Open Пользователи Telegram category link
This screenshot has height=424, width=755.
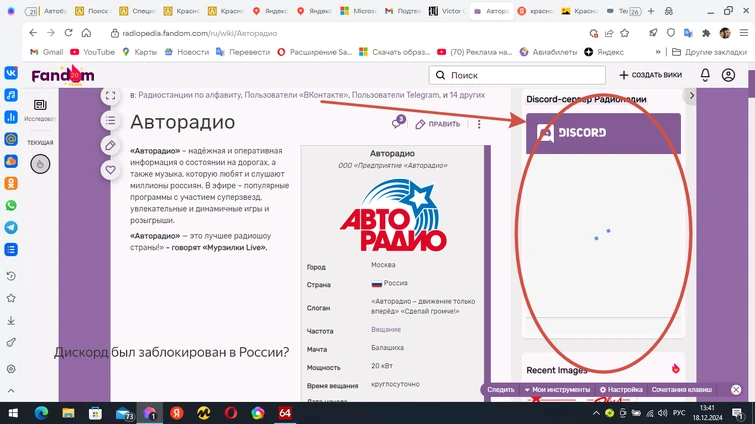coord(395,95)
